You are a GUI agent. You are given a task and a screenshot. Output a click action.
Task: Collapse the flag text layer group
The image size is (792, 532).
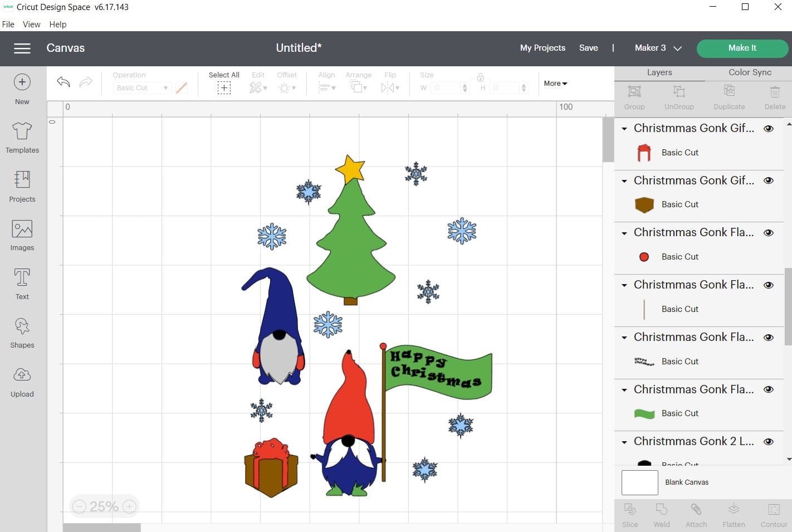624,338
